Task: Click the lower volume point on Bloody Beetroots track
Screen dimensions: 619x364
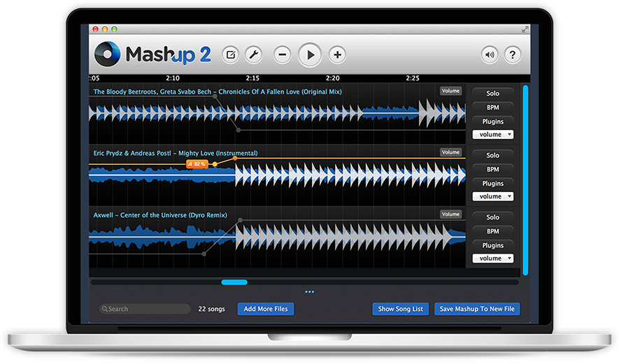Action: click(x=238, y=130)
